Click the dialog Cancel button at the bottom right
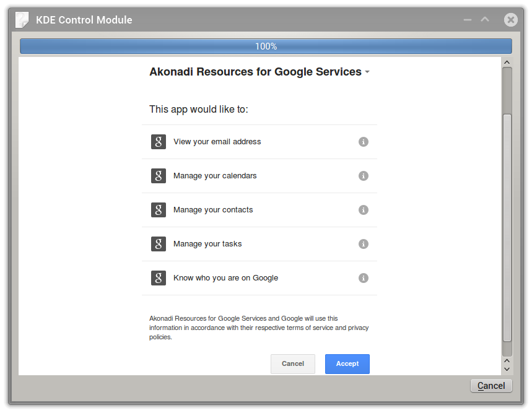Screen dimensions: 532x413 (491, 386)
